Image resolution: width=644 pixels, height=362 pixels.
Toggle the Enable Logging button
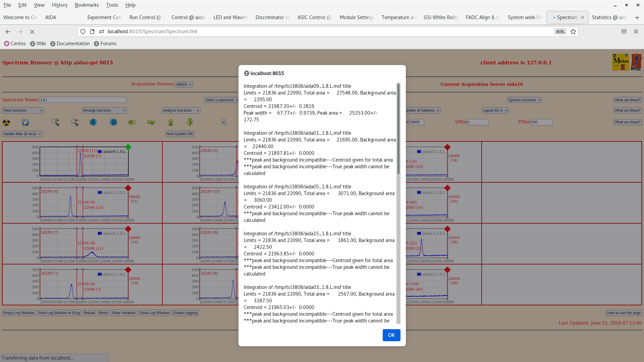click(185, 313)
